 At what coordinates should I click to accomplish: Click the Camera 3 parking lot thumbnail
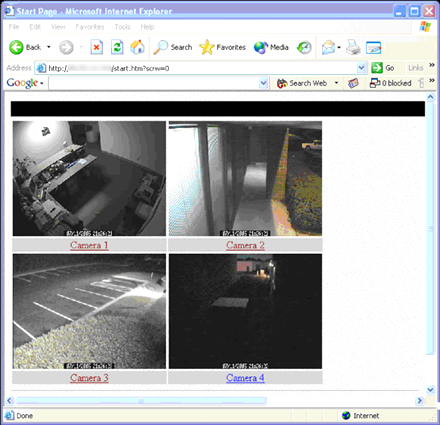point(89,311)
